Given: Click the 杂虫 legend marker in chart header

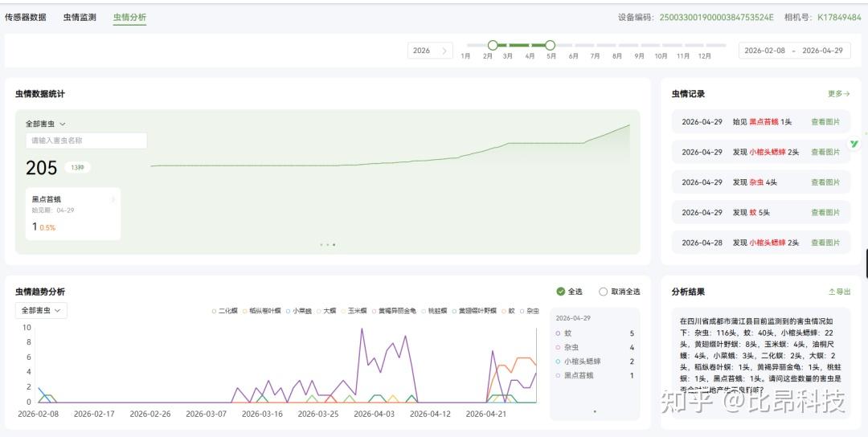Looking at the screenshot, I should [x=522, y=311].
